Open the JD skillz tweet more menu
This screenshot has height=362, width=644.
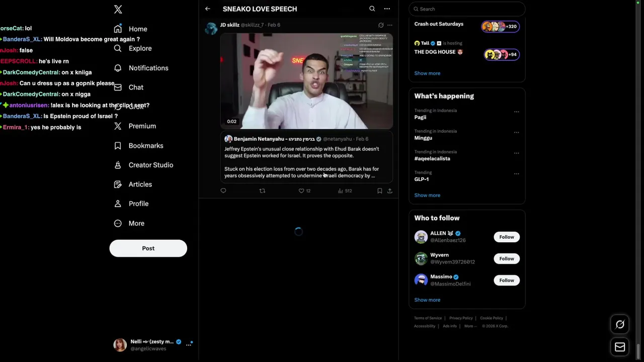[389, 25]
